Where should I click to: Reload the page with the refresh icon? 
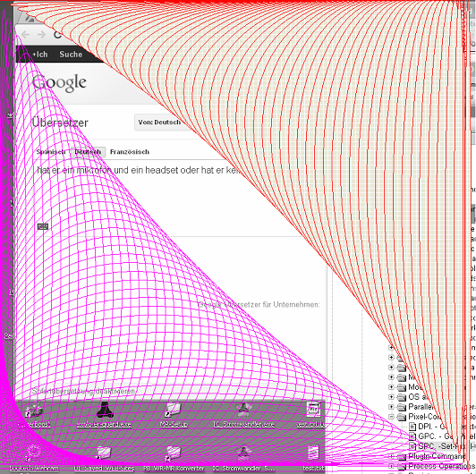(57, 35)
